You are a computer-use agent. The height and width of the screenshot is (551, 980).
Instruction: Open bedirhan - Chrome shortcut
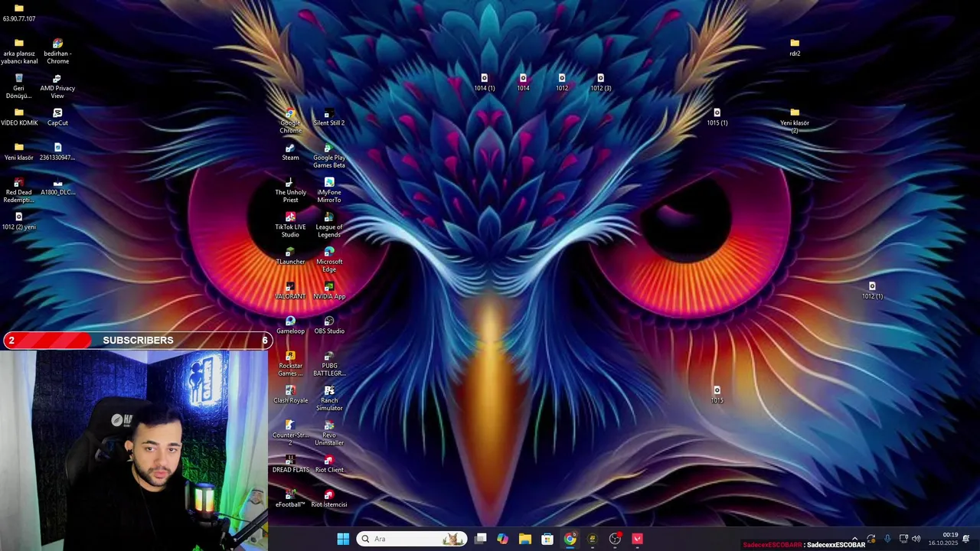[57, 52]
